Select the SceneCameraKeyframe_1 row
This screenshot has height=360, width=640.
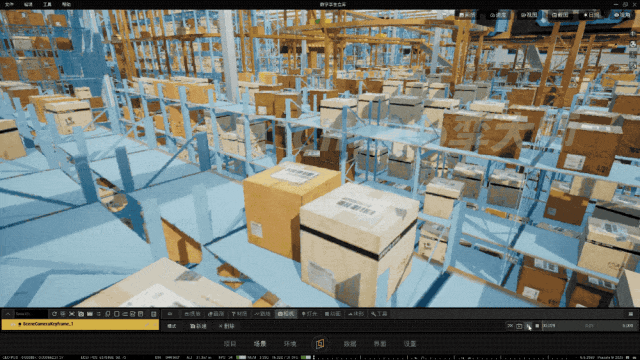coord(80,324)
